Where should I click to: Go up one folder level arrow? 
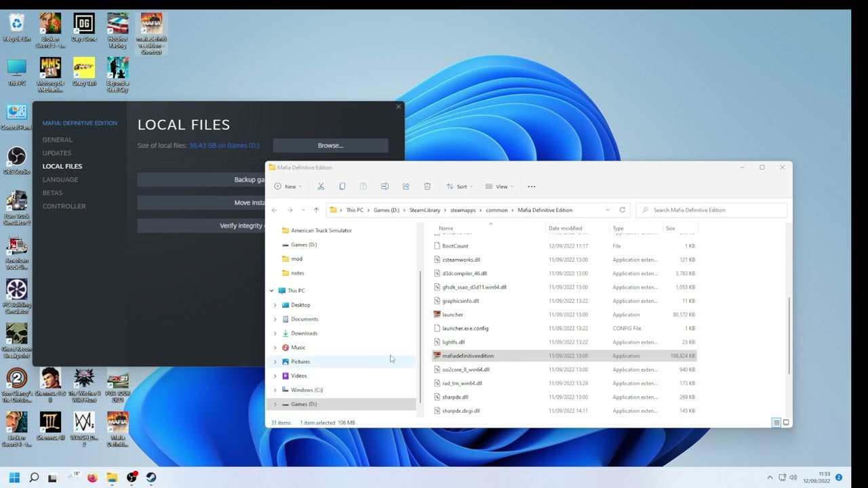[x=316, y=210]
